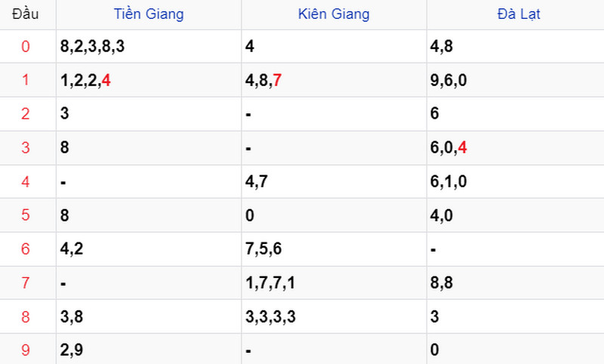604x364 pixels.
Task: Open the Kiên Giang column link
Action: [x=334, y=14]
